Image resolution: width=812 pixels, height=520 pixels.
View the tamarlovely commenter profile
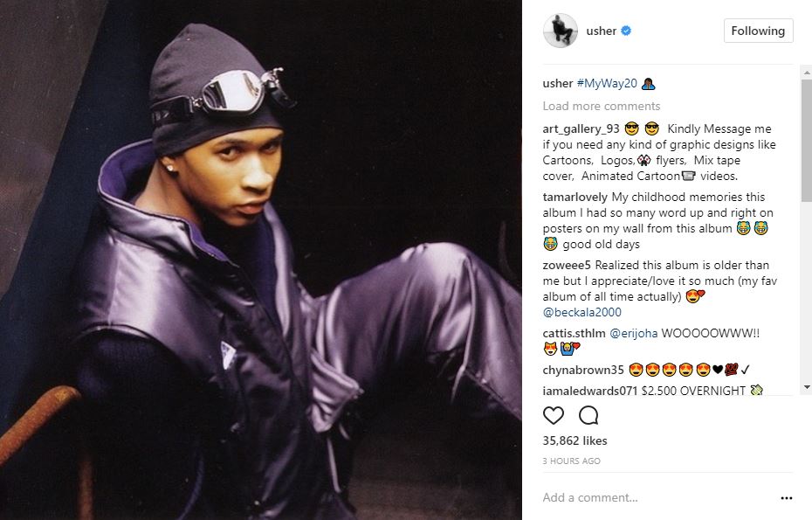click(x=575, y=197)
